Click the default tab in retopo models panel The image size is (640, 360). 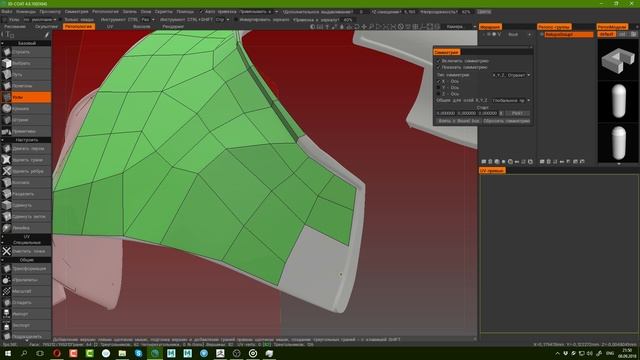pos(607,34)
